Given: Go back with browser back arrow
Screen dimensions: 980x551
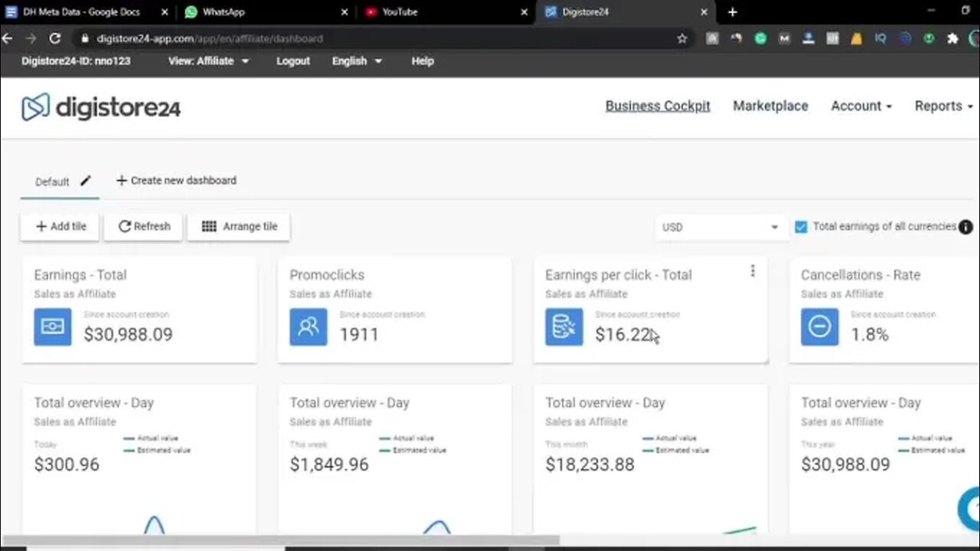Looking at the screenshot, I should pos(8,38).
